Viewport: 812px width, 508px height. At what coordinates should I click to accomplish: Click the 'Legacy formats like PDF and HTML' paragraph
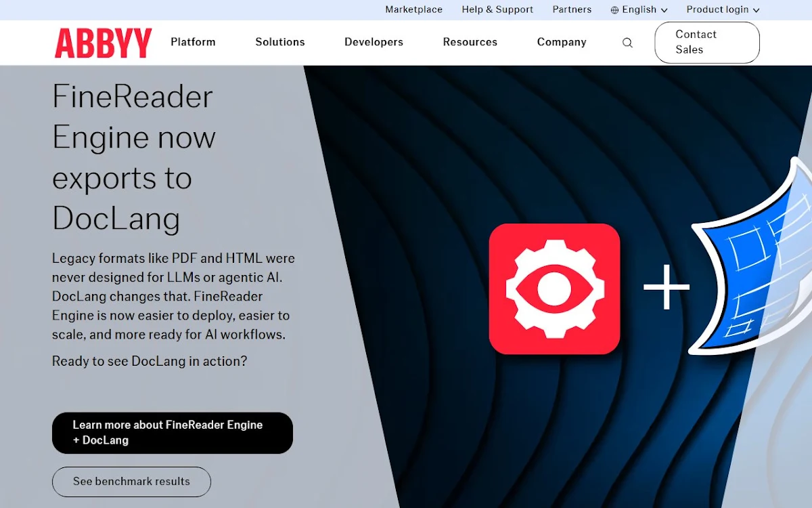(174, 297)
